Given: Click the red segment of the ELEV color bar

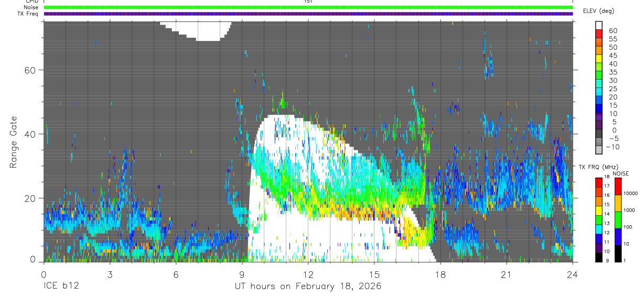Looking at the screenshot, I should pos(599,34).
